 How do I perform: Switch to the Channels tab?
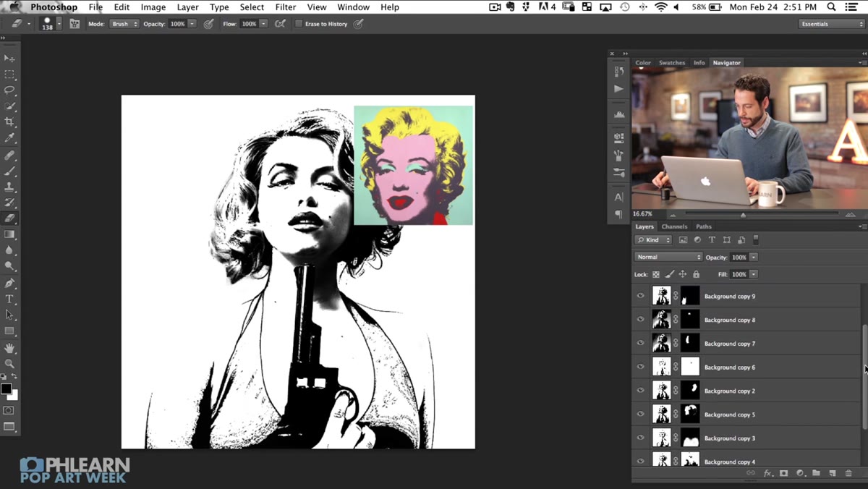(674, 226)
